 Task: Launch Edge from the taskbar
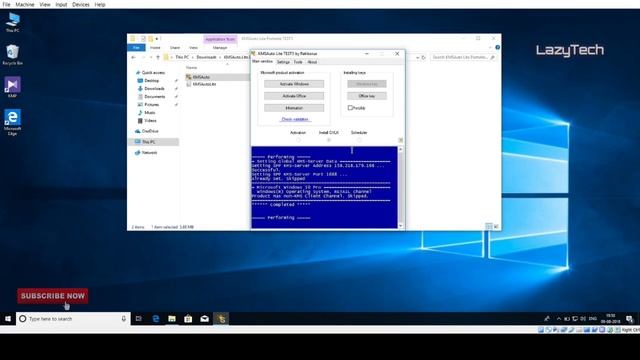[156, 319]
